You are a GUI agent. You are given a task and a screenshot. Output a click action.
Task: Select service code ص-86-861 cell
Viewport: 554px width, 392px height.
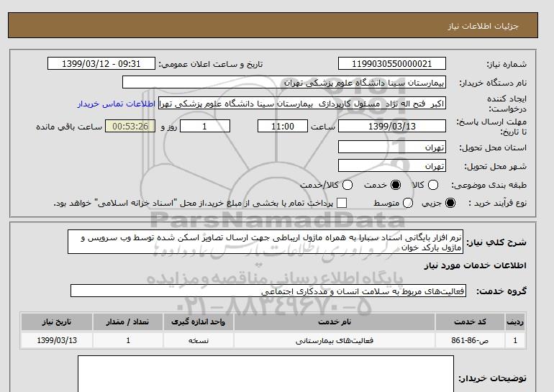coord(470,340)
